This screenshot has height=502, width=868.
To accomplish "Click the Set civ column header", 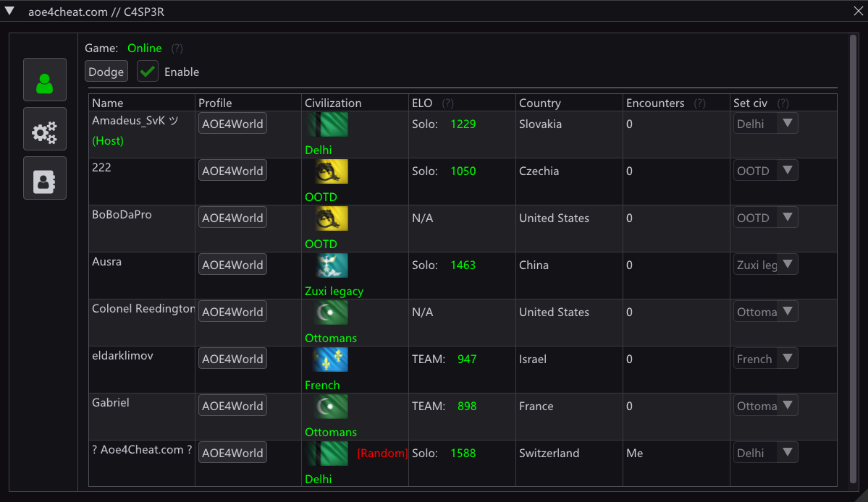I will point(750,103).
